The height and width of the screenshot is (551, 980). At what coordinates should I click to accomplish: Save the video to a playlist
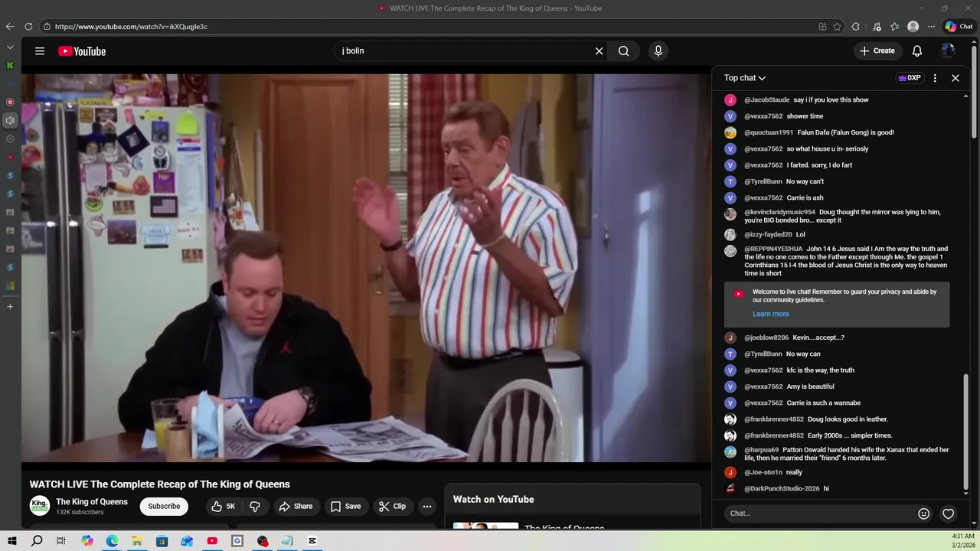pos(346,506)
